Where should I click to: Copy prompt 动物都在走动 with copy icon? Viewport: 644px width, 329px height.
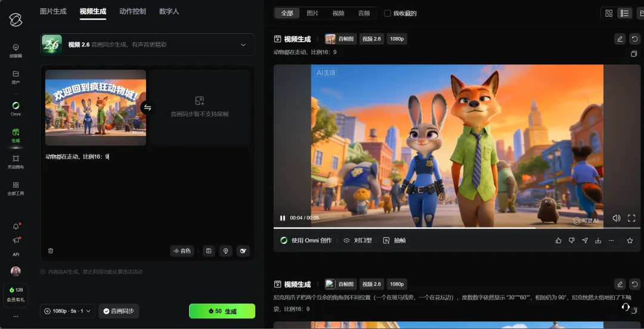click(x=634, y=54)
